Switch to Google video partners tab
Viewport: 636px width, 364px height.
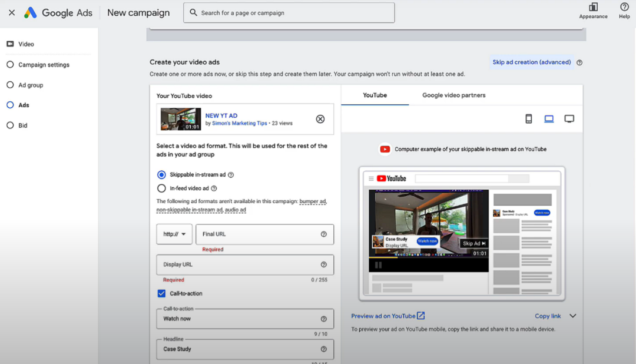coord(453,95)
